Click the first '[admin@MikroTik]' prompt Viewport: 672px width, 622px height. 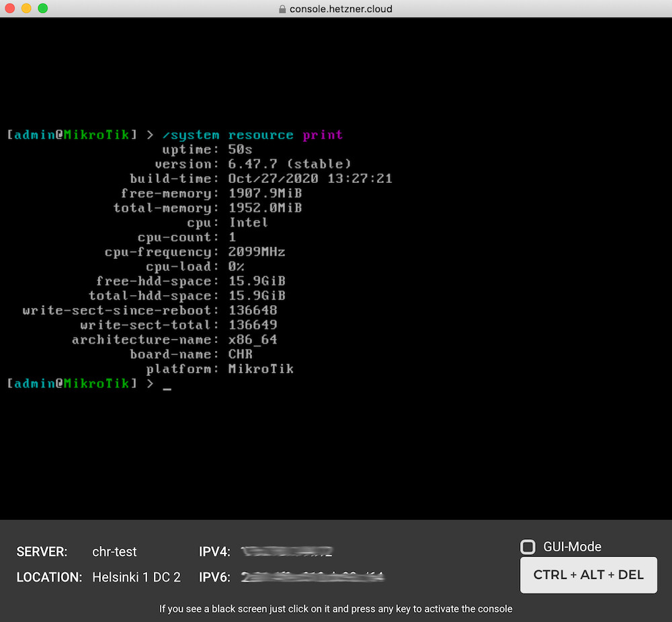pyautogui.click(x=72, y=135)
